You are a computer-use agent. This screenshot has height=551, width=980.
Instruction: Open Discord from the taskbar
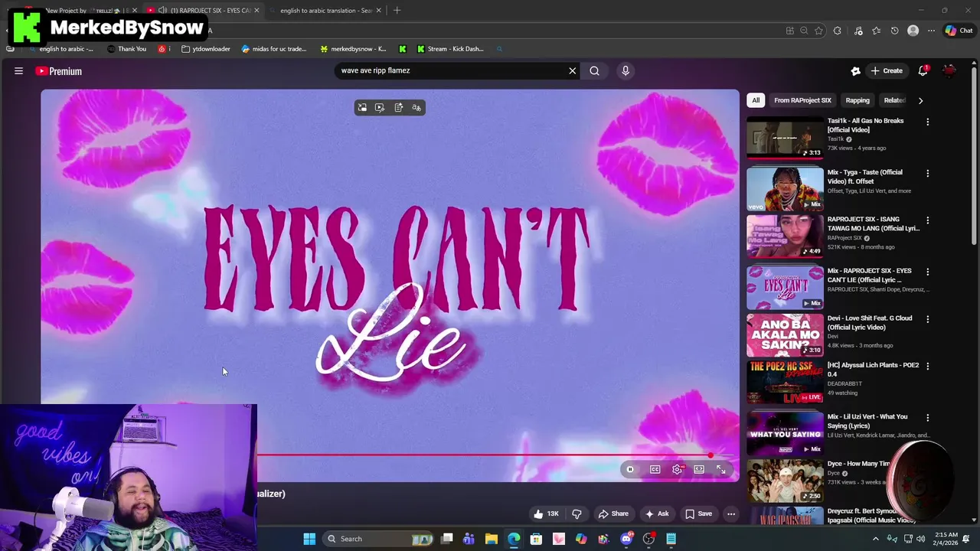pyautogui.click(x=626, y=539)
